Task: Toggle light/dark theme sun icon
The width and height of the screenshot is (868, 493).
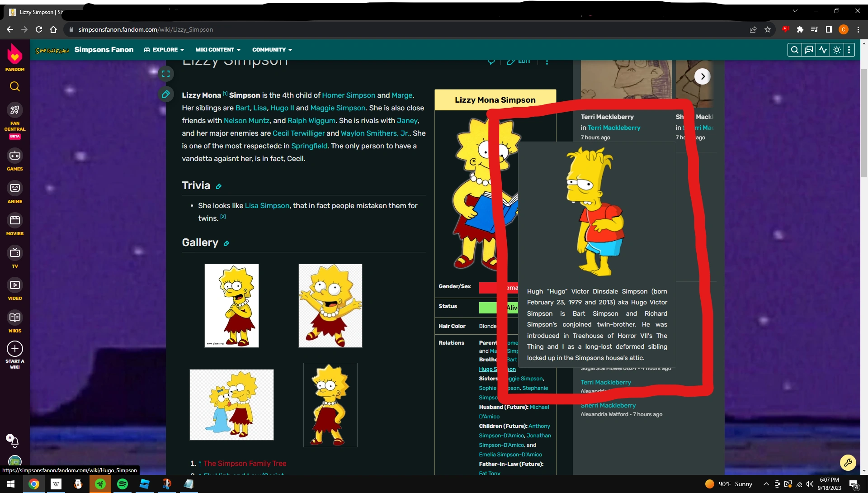Action: 837,50
